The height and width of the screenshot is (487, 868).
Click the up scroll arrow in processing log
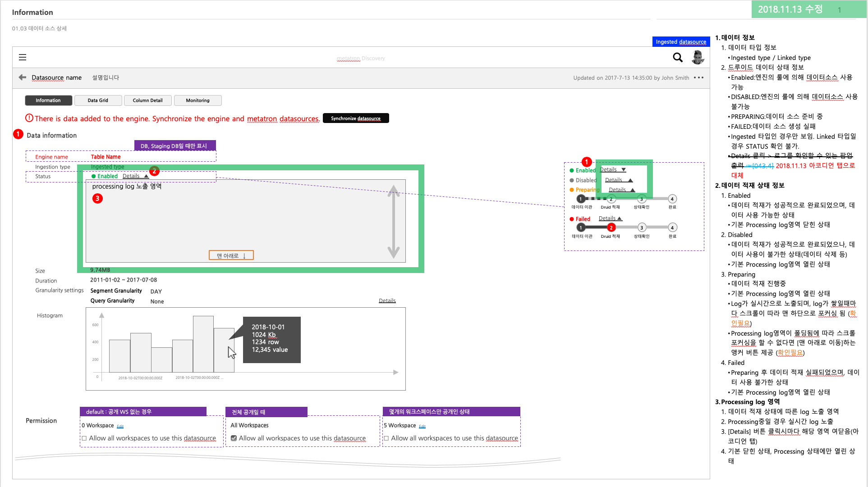394,190
